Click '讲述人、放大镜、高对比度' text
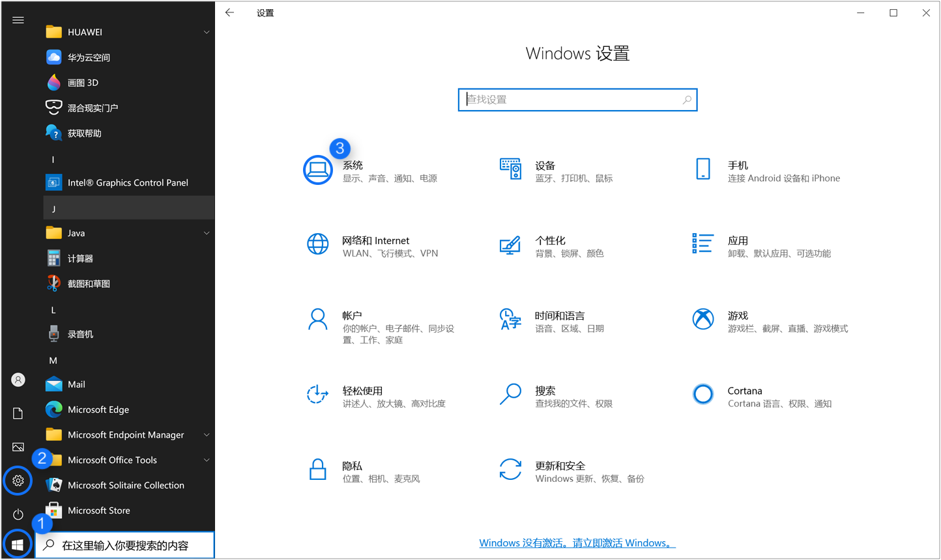 (x=394, y=404)
